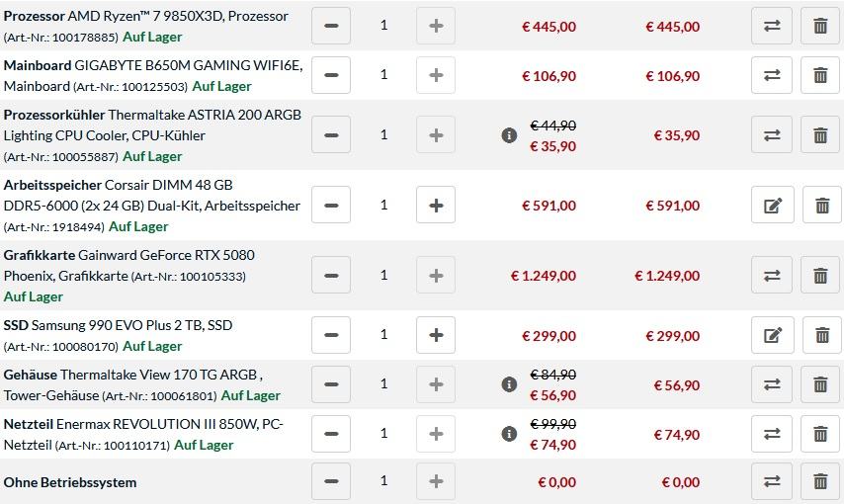Delete the Ohne Betriebssystem row
Viewport: 844px width, 504px height.
click(819, 482)
